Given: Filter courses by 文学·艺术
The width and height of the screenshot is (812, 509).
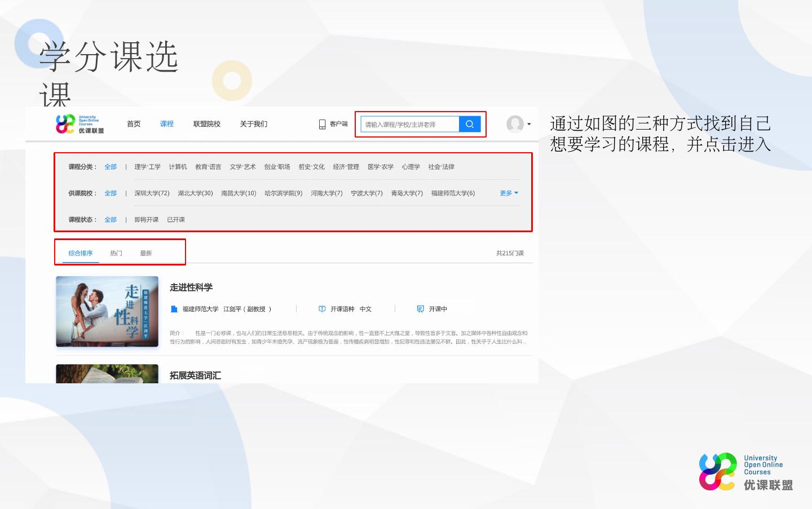Looking at the screenshot, I should 242,167.
